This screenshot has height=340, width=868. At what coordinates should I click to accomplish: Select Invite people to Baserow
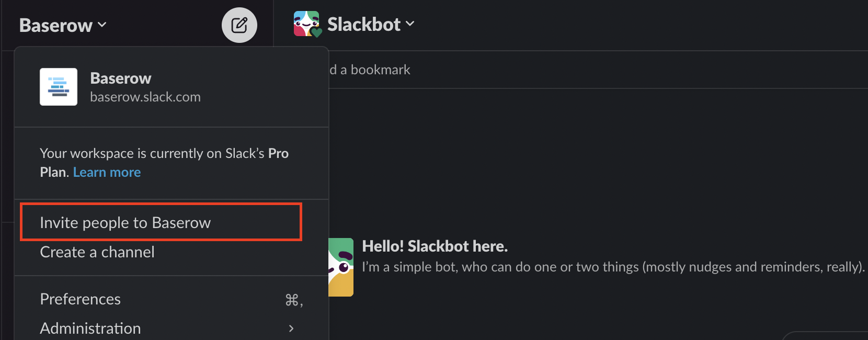125,223
